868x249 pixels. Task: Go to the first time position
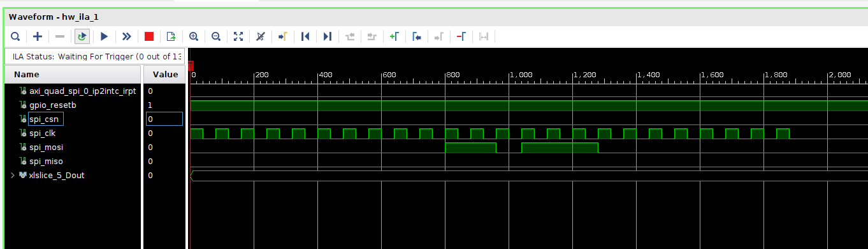[305, 36]
